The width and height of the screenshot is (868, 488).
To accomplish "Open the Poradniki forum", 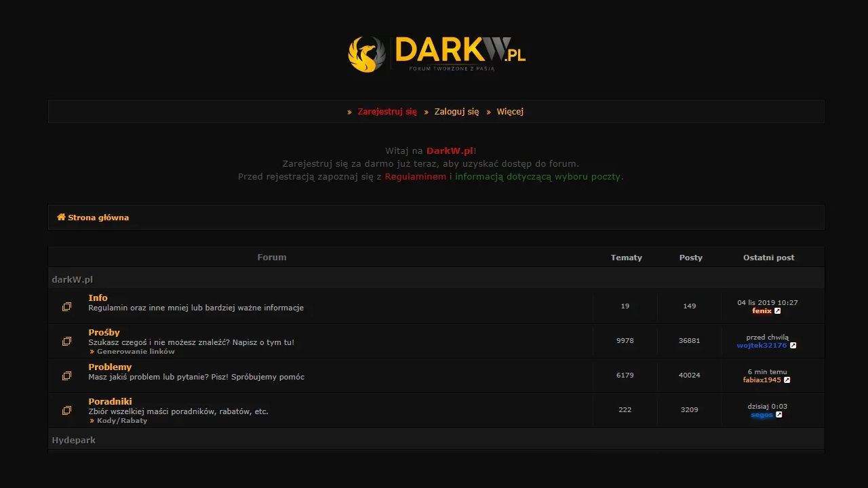I will (x=110, y=401).
